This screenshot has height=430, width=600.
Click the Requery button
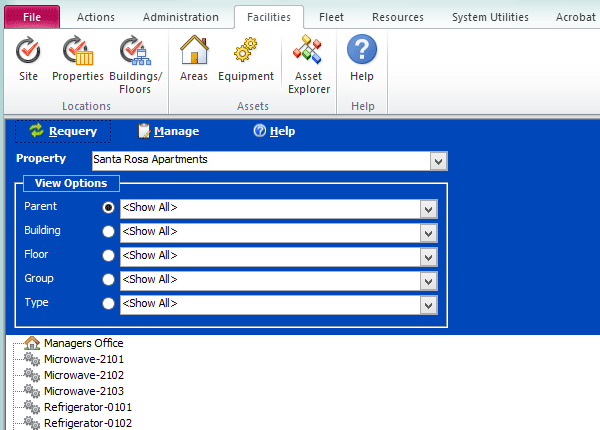click(x=63, y=131)
